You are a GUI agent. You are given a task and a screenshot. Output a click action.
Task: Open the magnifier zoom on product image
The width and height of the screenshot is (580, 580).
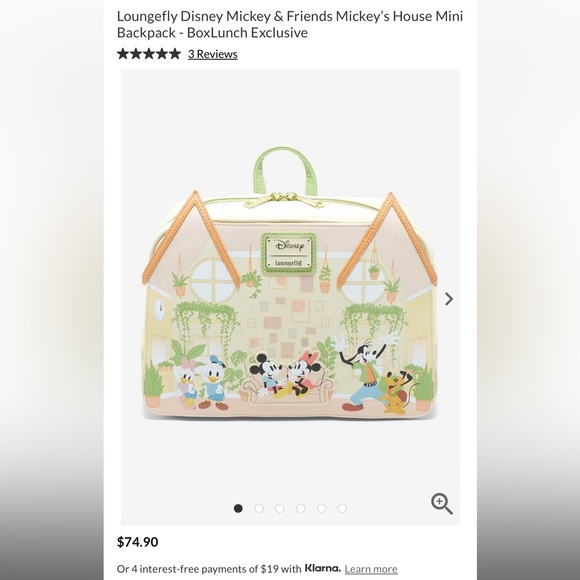(x=442, y=503)
